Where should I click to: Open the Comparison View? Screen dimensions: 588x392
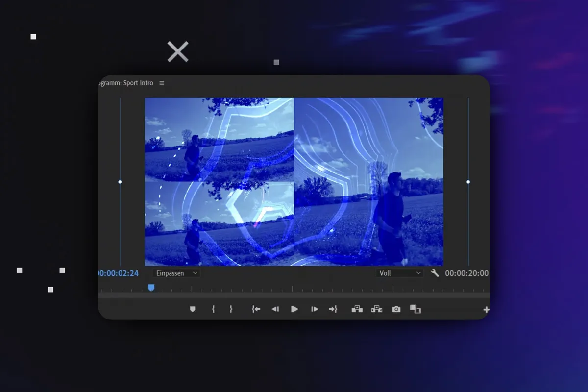tap(416, 309)
